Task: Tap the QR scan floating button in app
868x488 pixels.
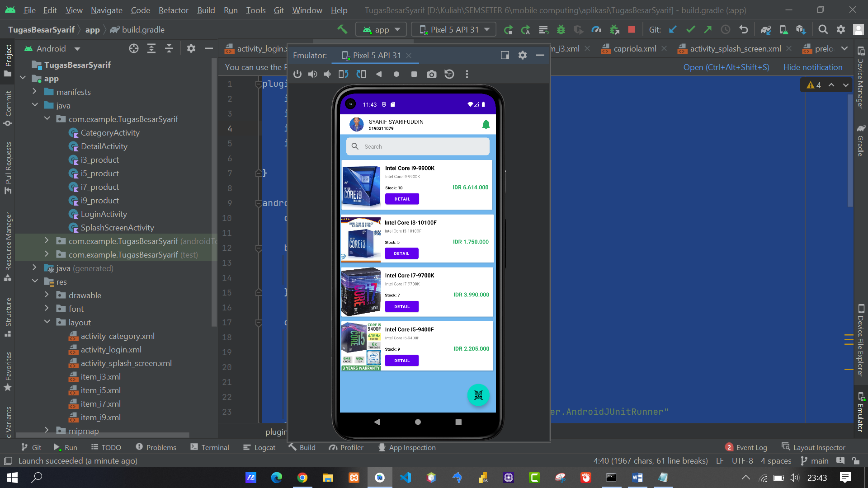Action: click(478, 395)
